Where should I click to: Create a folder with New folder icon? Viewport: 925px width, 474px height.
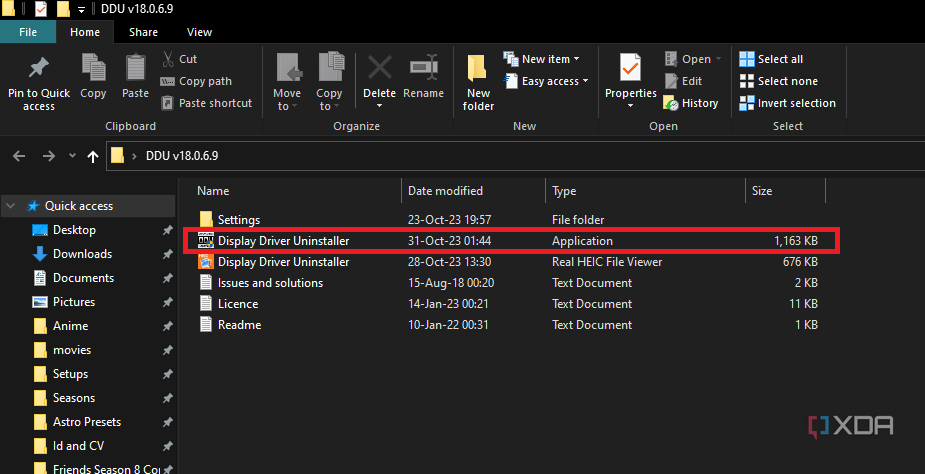[478, 70]
